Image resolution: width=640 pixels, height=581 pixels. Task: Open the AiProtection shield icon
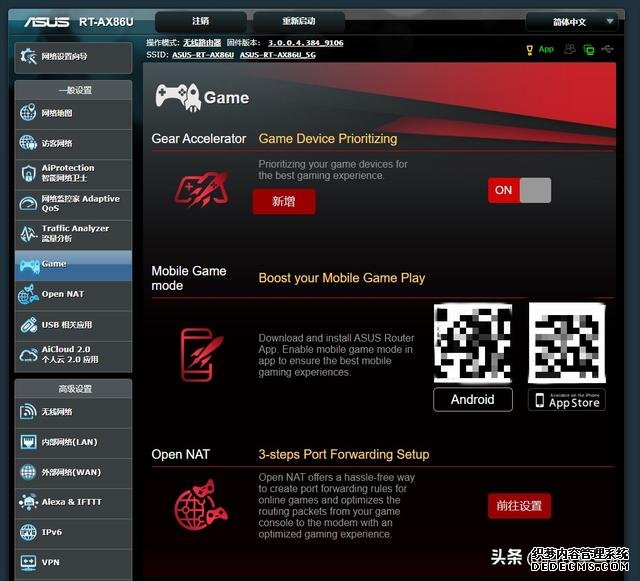pyautogui.click(x=28, y=173)
